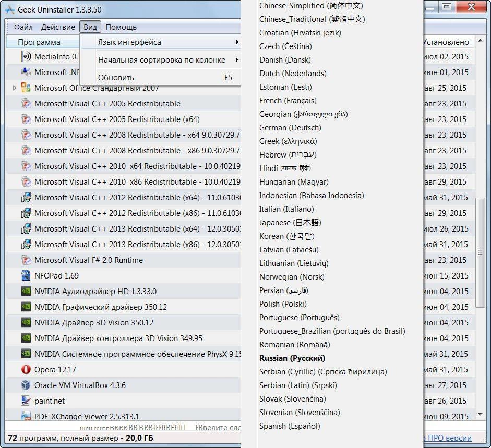Click the Visual C++ 2008 x64 row icon
Image resolution: width=491 pixels, height=448 pixels.
26,135
